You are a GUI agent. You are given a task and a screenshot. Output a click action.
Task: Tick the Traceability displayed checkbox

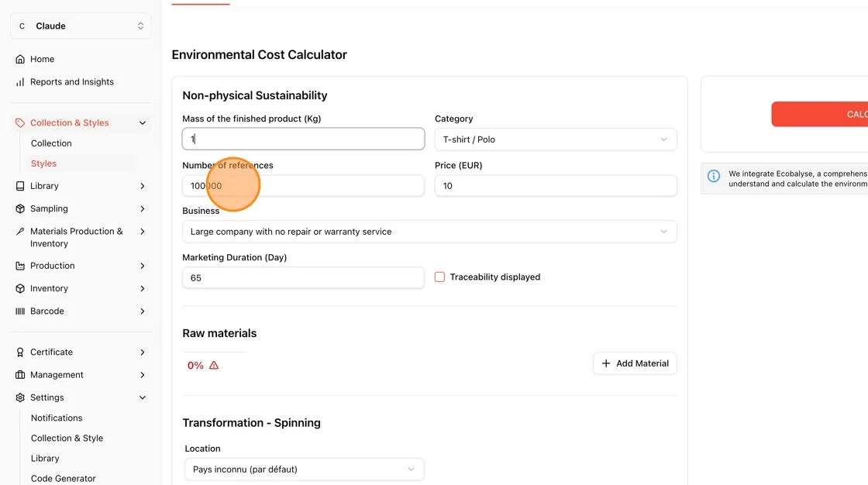point(439,277)
